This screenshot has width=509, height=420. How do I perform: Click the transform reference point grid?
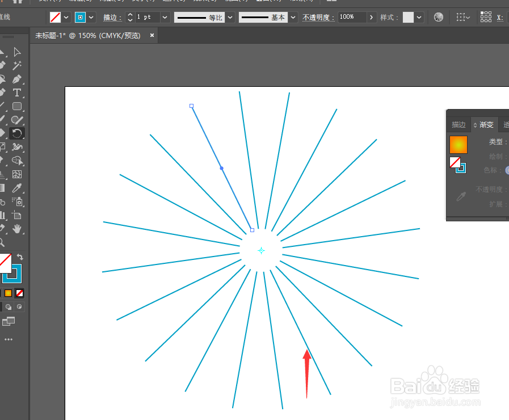(486, 16)
